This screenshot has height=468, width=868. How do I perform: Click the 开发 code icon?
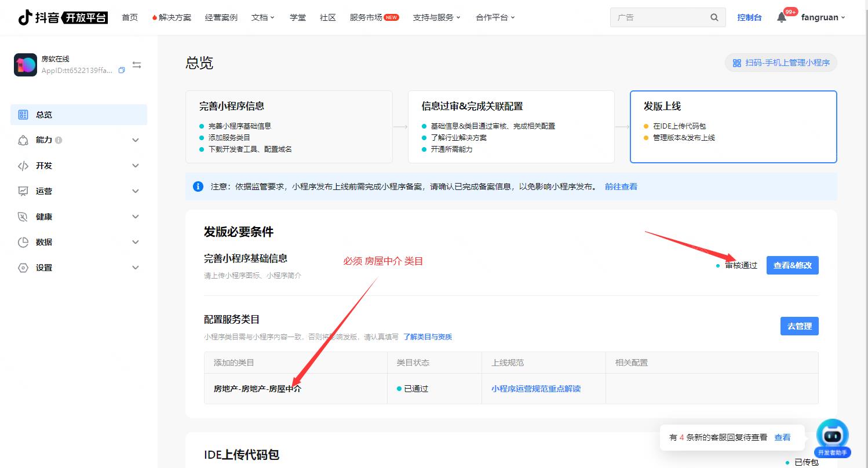pyautogui.click(x=23, y=166)
